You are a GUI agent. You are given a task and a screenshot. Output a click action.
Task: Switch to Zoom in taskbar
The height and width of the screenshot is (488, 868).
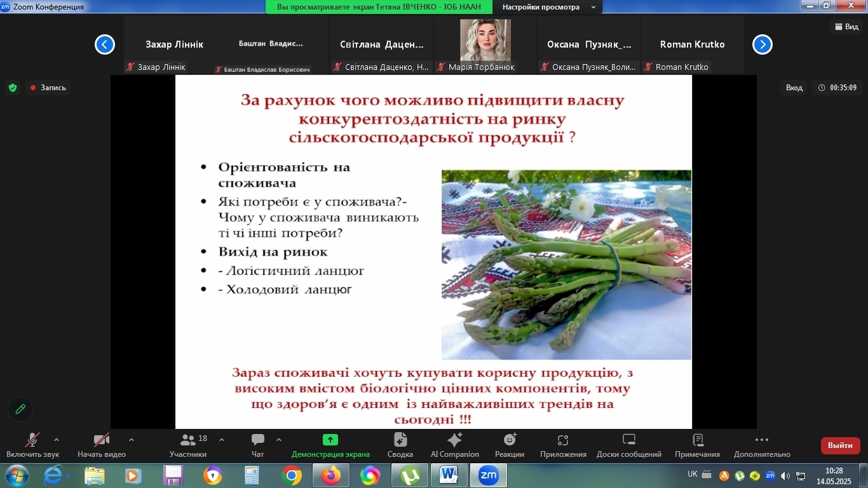pyautogui.click(x=489, y=475)
